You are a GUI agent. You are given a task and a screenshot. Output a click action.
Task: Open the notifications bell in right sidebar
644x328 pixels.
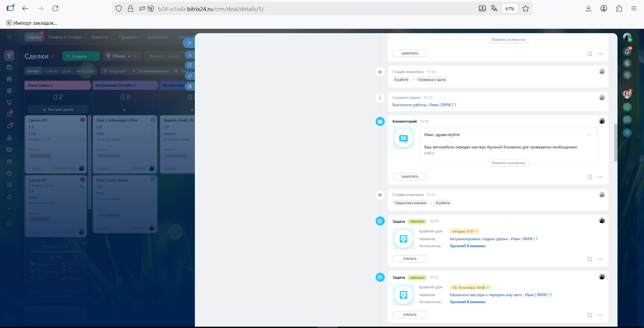[x=627, y=52]
